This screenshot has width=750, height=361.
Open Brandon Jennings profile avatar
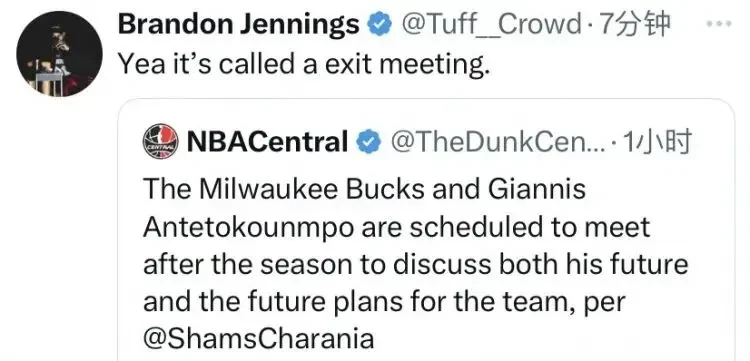pos(59,54)
